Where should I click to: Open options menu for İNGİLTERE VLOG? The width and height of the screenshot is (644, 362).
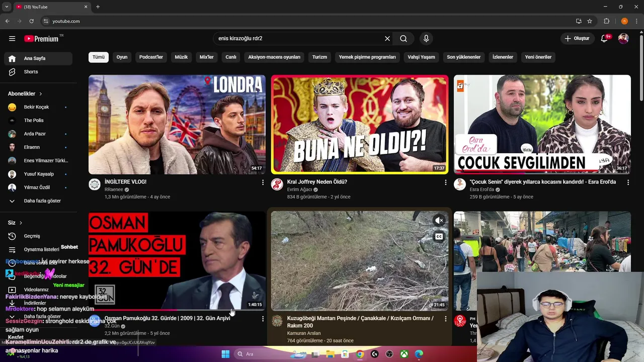(x=263, y=183)
